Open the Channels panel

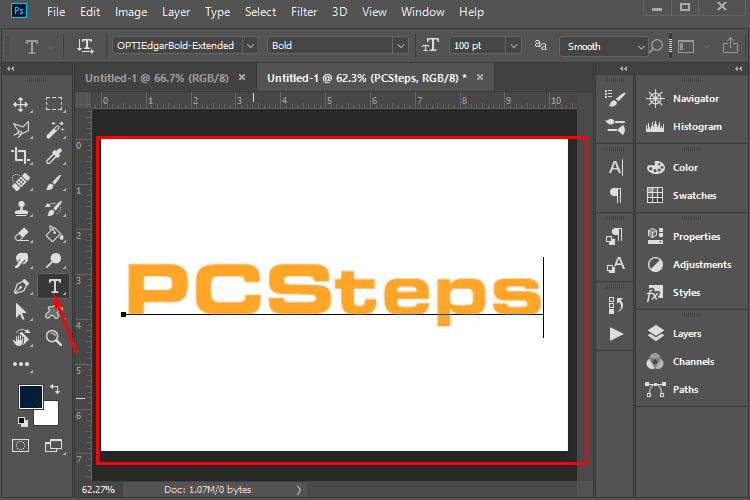tap(680, 362)
